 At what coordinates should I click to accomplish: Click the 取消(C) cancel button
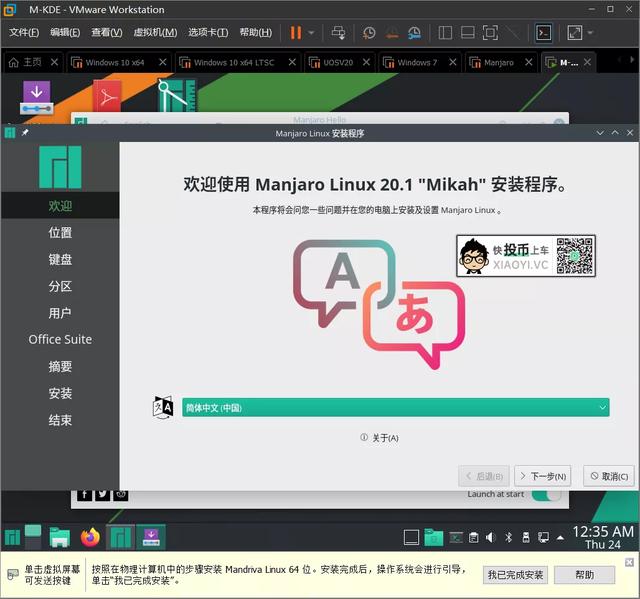(609, 476)
